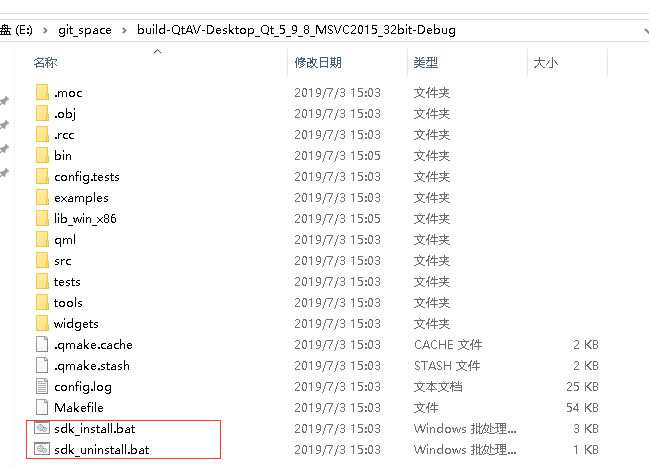Select the tests folder name
The width and height of the screenshot is (649, 469).
(67, 282)
